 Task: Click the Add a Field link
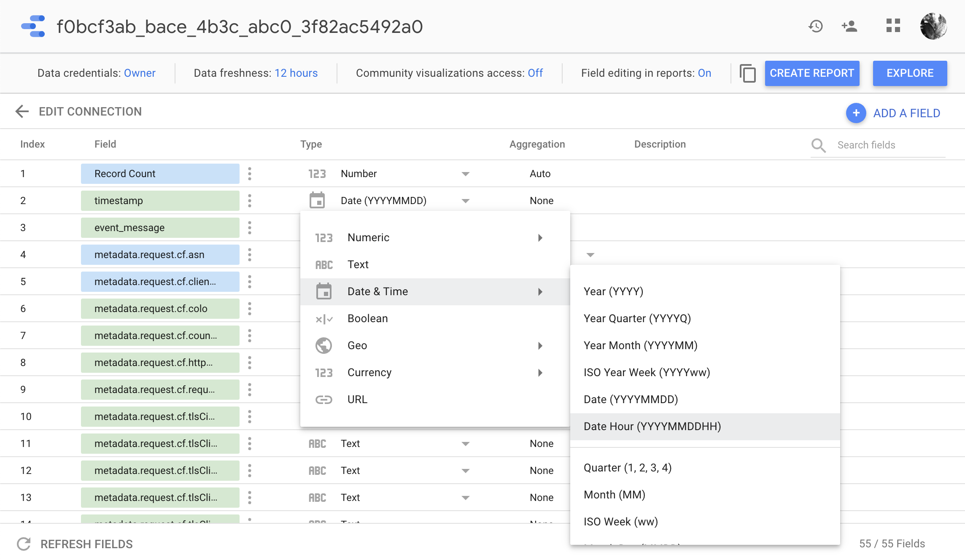pyautogui.click(x=906, y=113)
